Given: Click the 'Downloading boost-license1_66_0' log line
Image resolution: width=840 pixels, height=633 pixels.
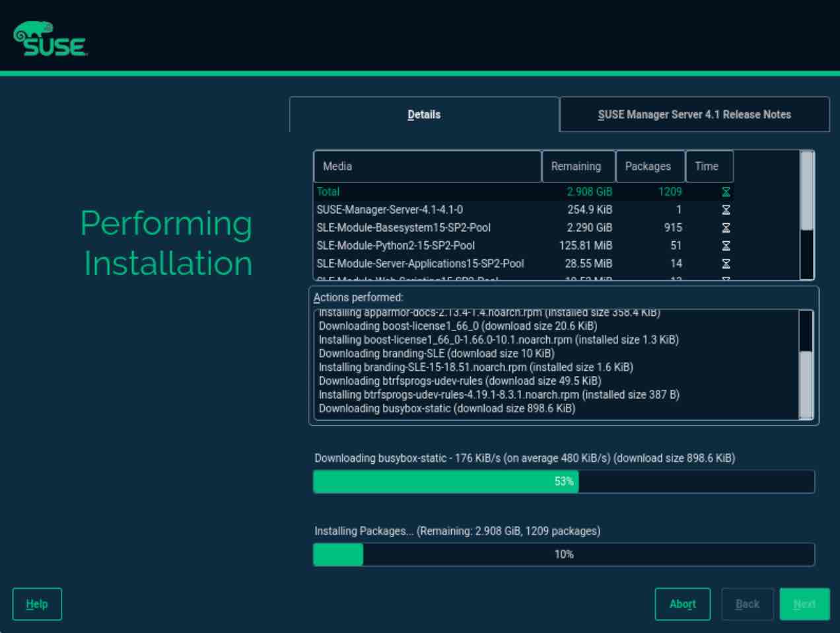Looking at the screenshot, I should tap(458, 326).
